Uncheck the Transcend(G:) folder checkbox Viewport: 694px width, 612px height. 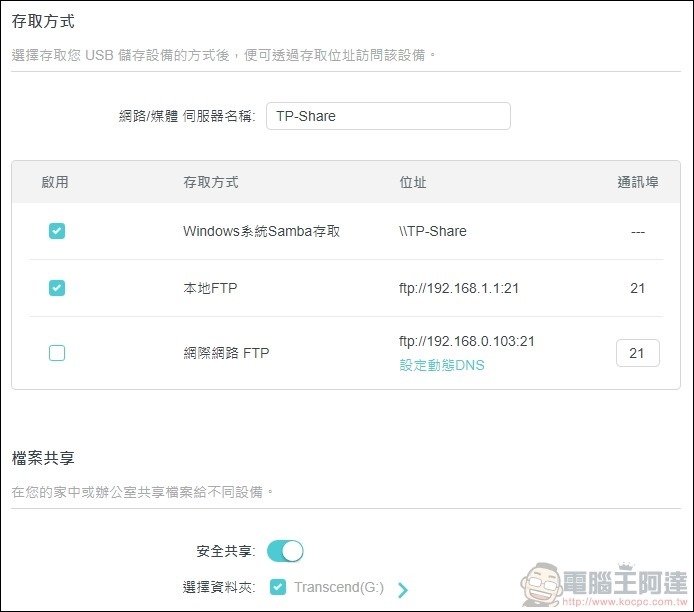coord(278,587)
